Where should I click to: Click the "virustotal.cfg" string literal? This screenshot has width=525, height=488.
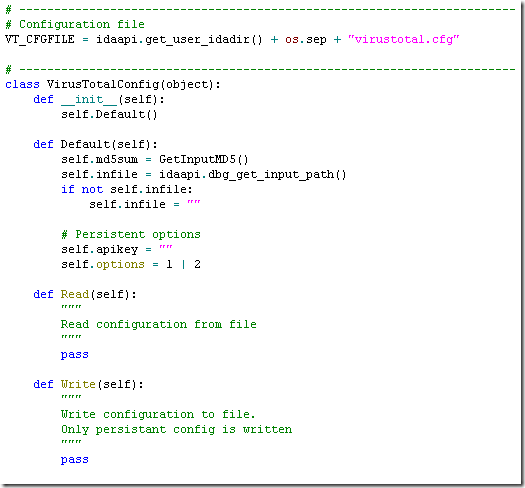pyautogui.click(x=404, y=39)
